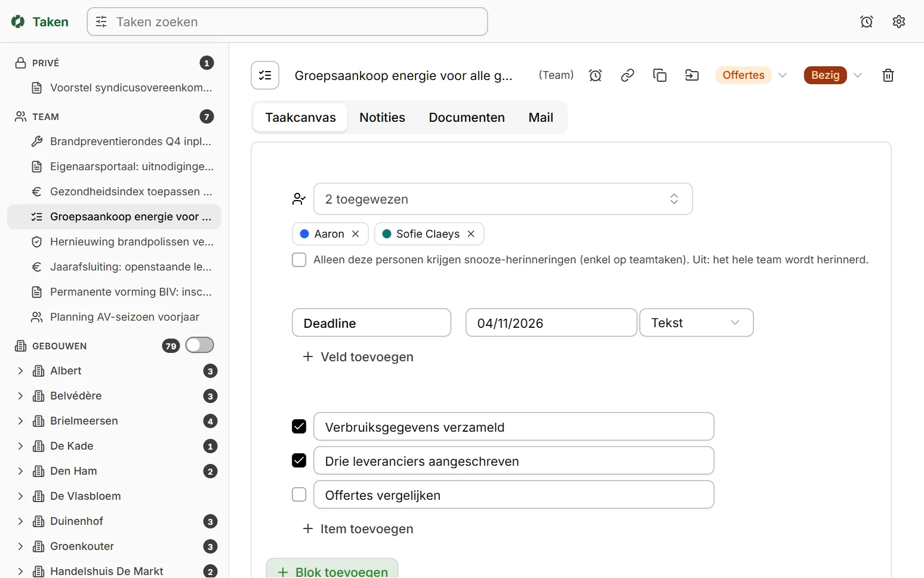
Task: Remove Aaron from assignees
Action: tap(356, 234)
